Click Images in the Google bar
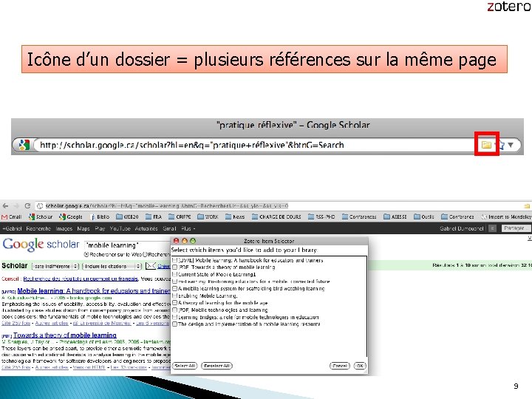The width and height of the screenshot is (532, 399). click(64, 228)
